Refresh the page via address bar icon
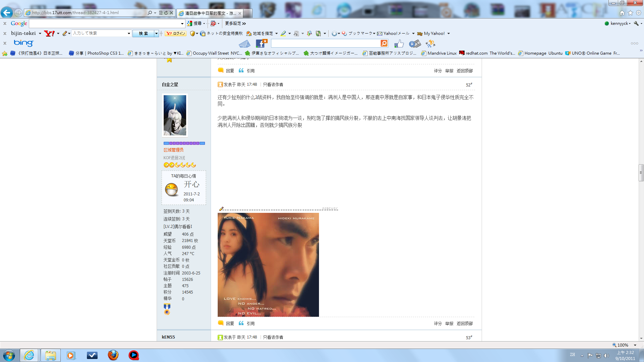 pos(166,13)
